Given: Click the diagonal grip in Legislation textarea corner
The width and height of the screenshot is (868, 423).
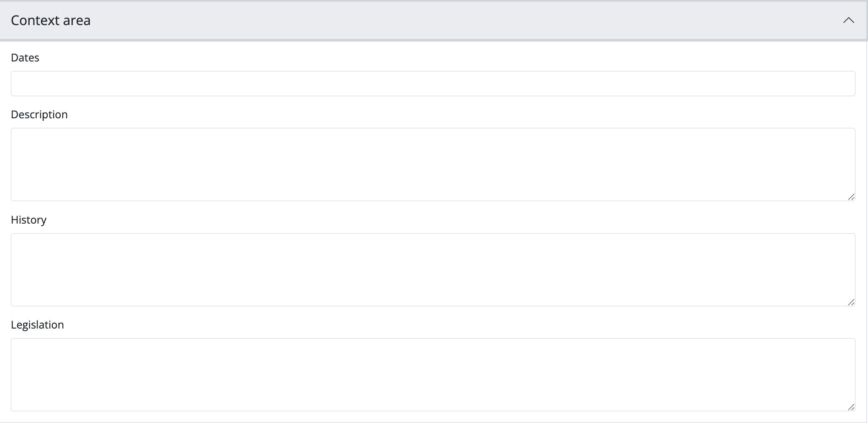Looking at the screenshot, I should (x=851, y=407).
